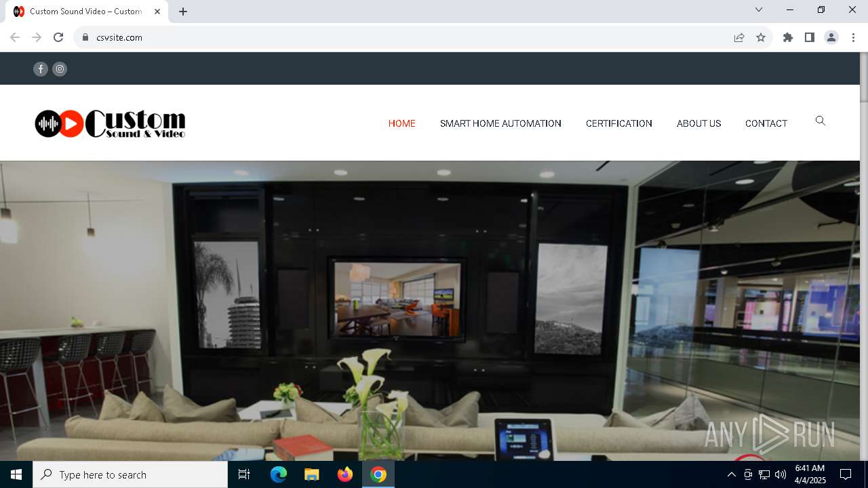Open File Explorer from taskbar

311,474
